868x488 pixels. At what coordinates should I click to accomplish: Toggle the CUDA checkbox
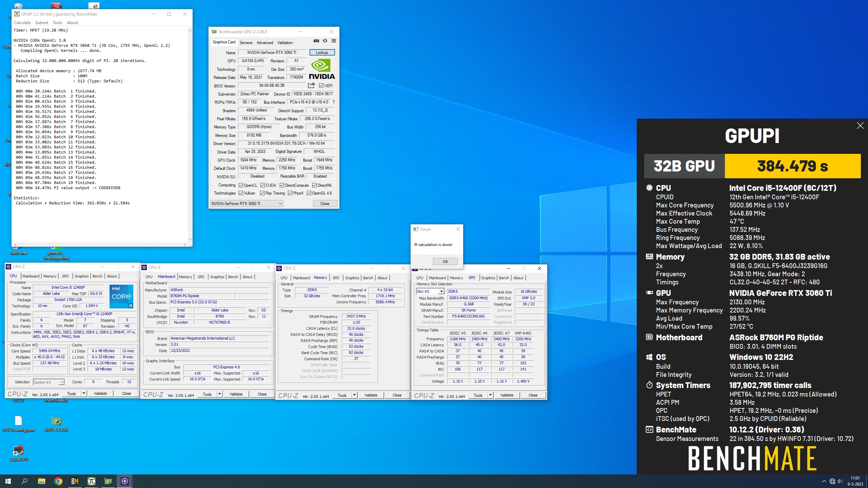tap(262, 185)
